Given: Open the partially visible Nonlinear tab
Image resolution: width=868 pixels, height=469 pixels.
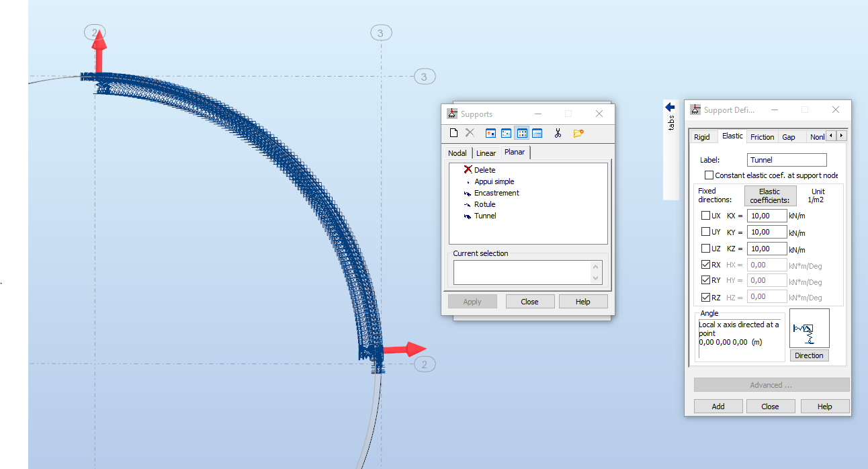Looking at the screenshot, I should click(x=816, y=137).
